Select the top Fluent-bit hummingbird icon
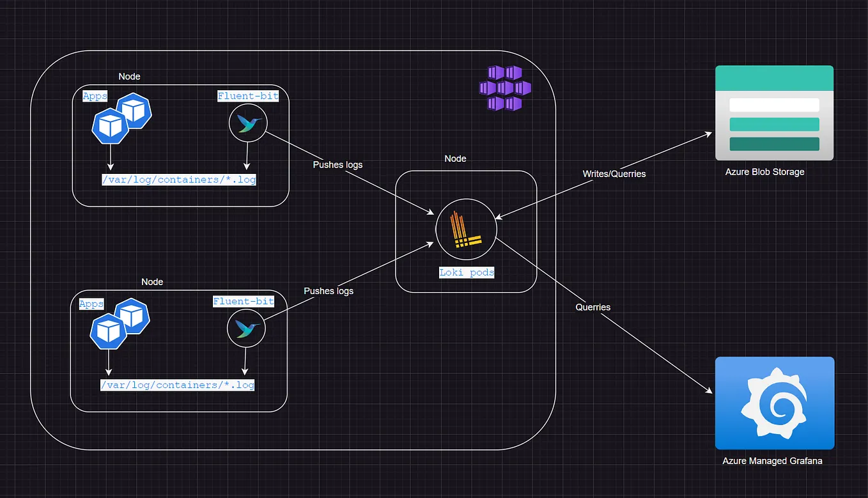The height and width of the screenshot is (498, 868). [x=248, y=123]
